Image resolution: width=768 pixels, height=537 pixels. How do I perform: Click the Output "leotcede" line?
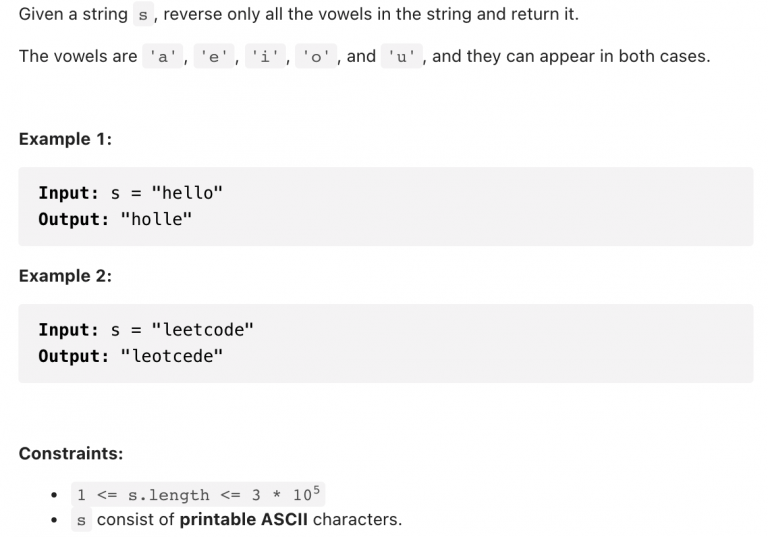[131, 356]
